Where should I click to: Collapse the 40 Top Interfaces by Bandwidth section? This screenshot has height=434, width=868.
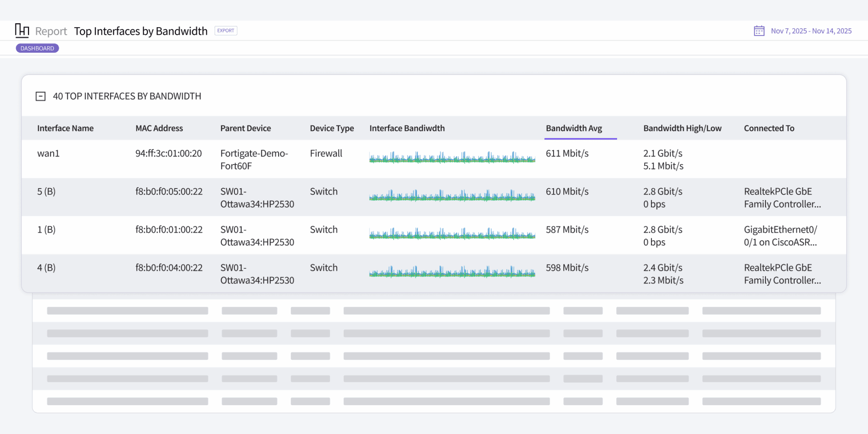(x=41, y=96)
